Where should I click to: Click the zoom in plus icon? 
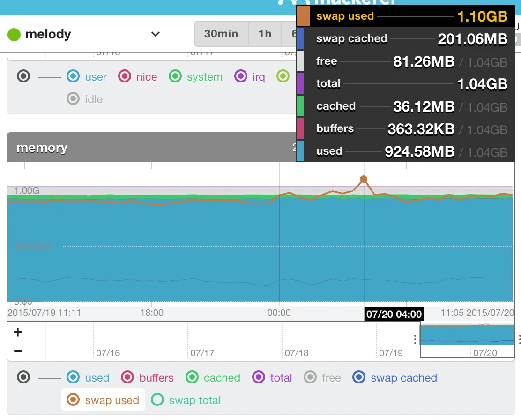coord(18,332)
